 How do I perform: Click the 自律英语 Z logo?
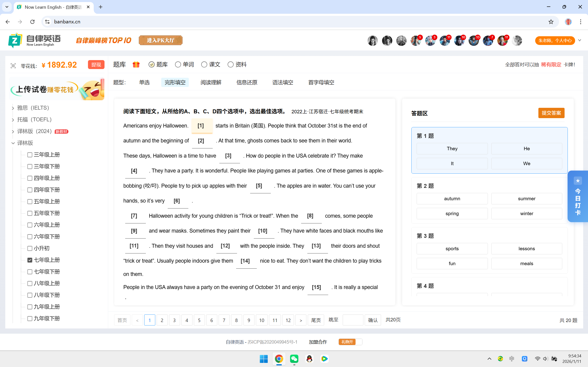[x=15, y=40]
